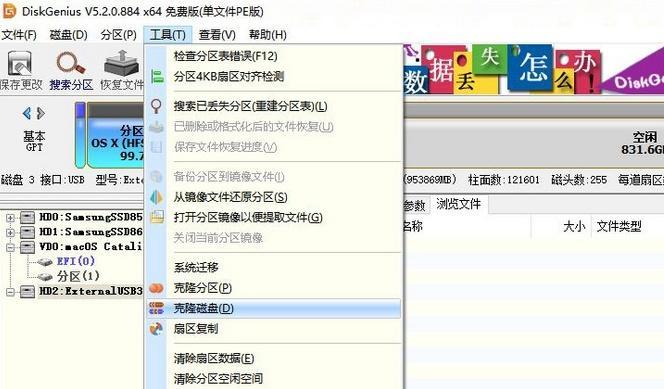
Task: Click the previous disk left arrow
Action: (x=27, y=113)
